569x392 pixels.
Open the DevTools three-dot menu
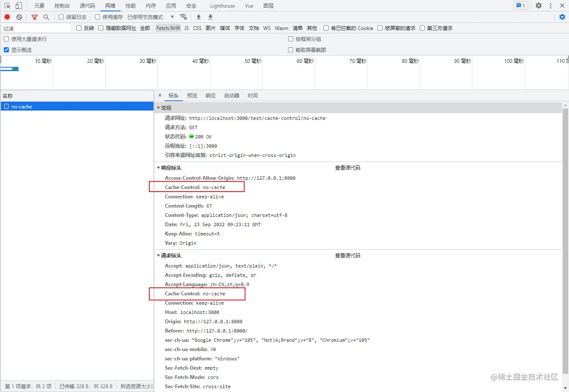pos(550,5)
